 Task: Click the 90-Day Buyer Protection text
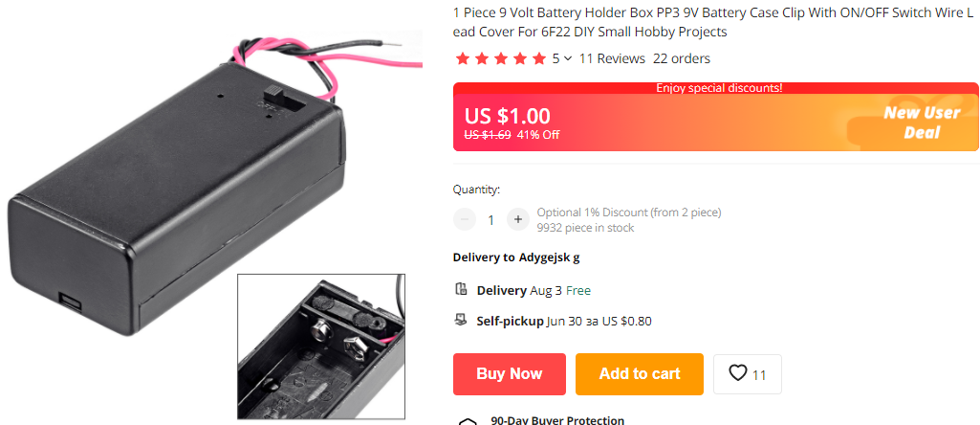(x=557, y=420)
